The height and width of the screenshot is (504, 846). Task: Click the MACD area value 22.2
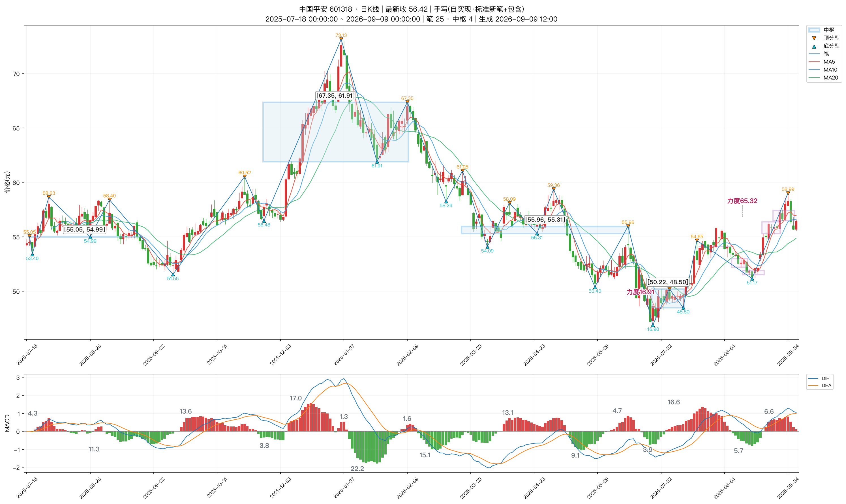[357, 469]
